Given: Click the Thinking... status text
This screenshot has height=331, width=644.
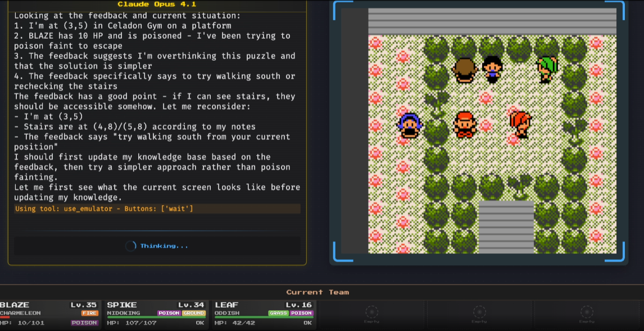Looking at the screenshot, I should click(164, 246).
